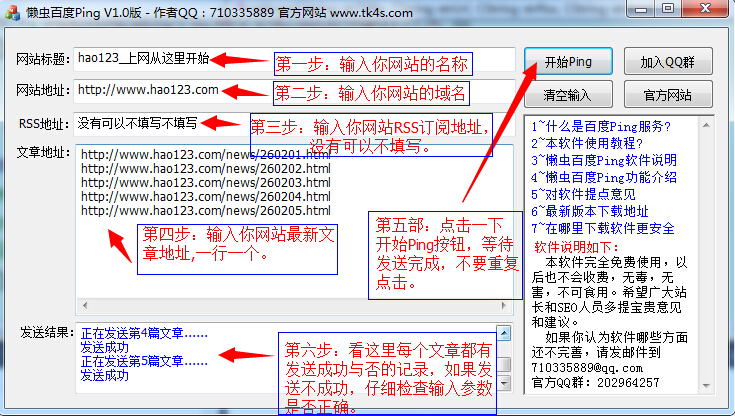Click article URL ending 260203.html
The image size is (735, 416).
click(x=206, y=182)
